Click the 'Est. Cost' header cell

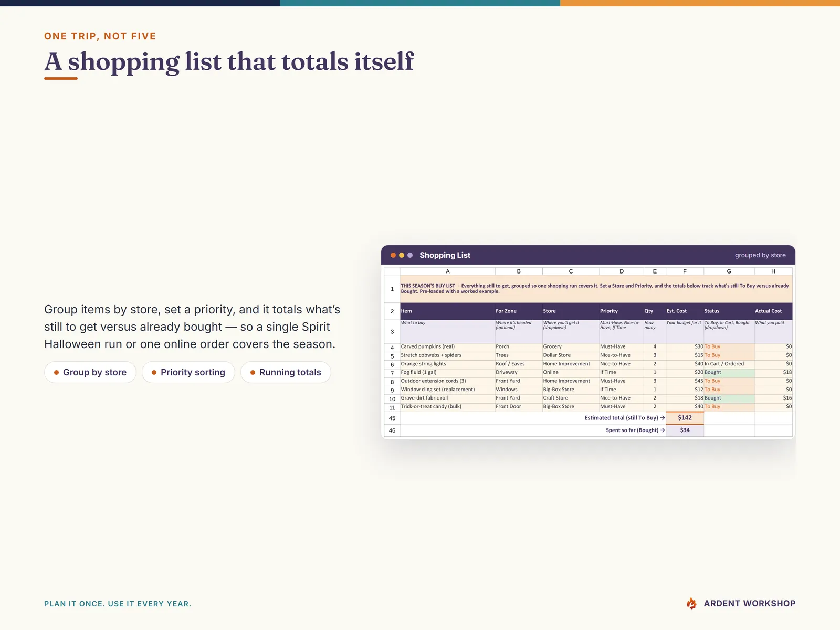pos(685,311)
